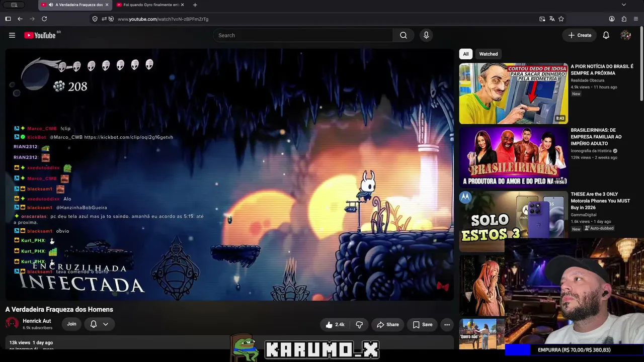Play the Brasileirinhas video thumbnail

click(513, 157)
